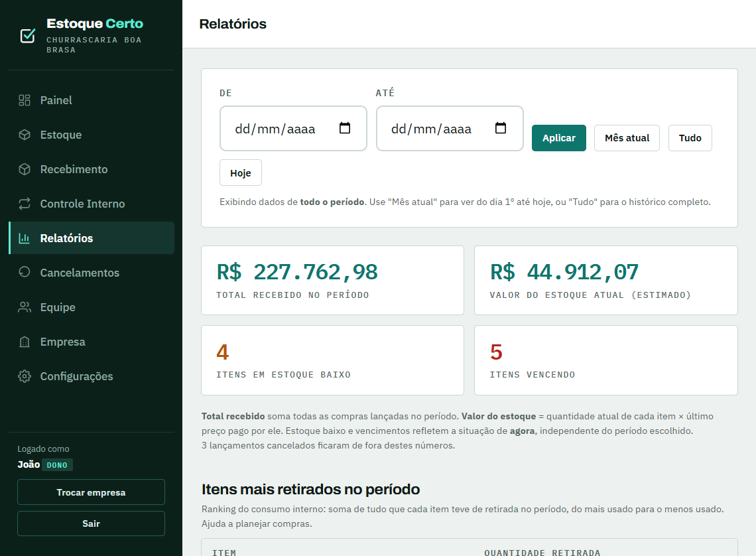Screen dimensions: 756x556
Task: Click the Estoque Certo checkmark logo icon
Action: tap(27, 36)
